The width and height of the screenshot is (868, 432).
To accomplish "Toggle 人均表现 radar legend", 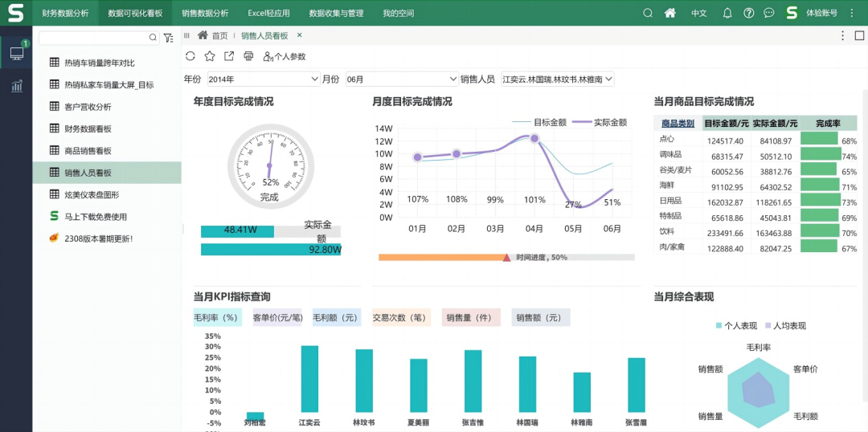I will pyautogui.click(x=785, y=326).
